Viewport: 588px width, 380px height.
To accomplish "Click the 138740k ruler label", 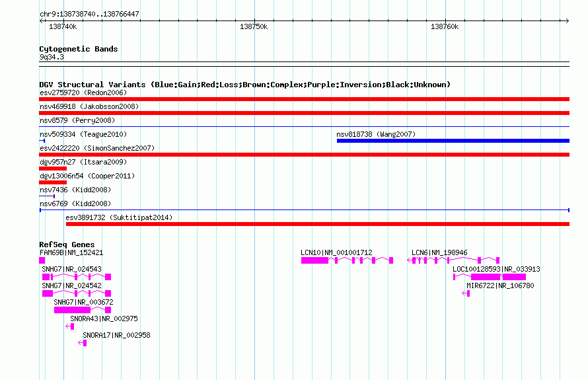I will (x=63, y=26).
